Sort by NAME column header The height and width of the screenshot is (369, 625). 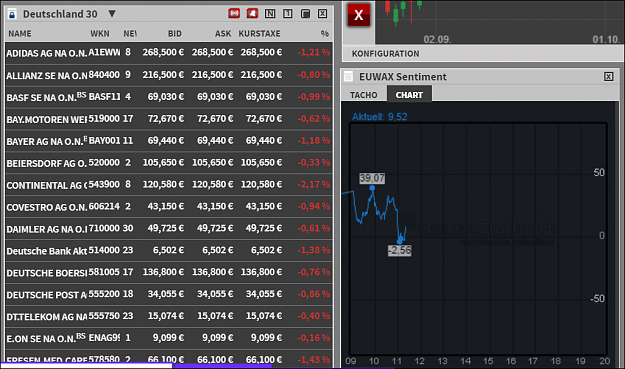click(x=20, y=34)
